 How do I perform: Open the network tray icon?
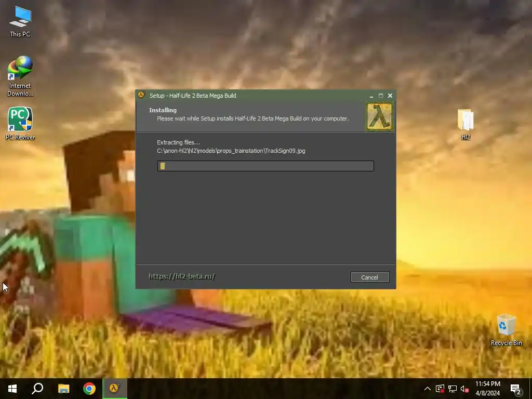(453, 389)
